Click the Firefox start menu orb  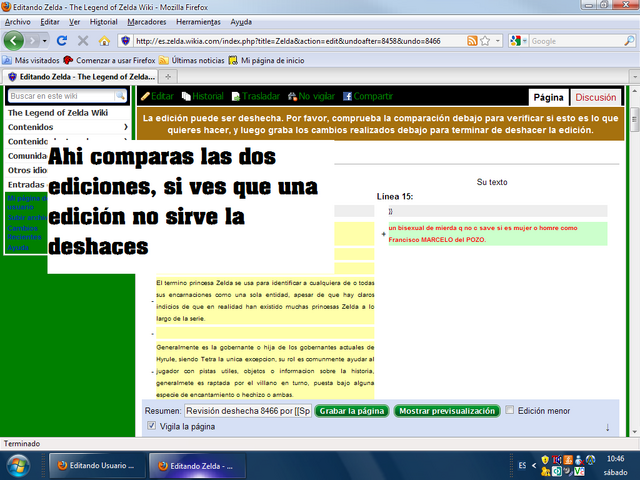[x=16, y=466]
